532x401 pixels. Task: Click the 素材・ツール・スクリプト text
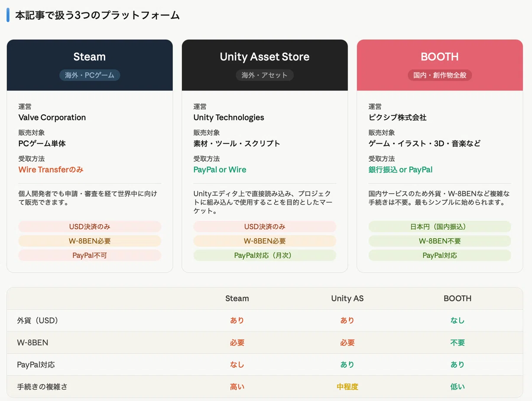[x=237, y=144]
